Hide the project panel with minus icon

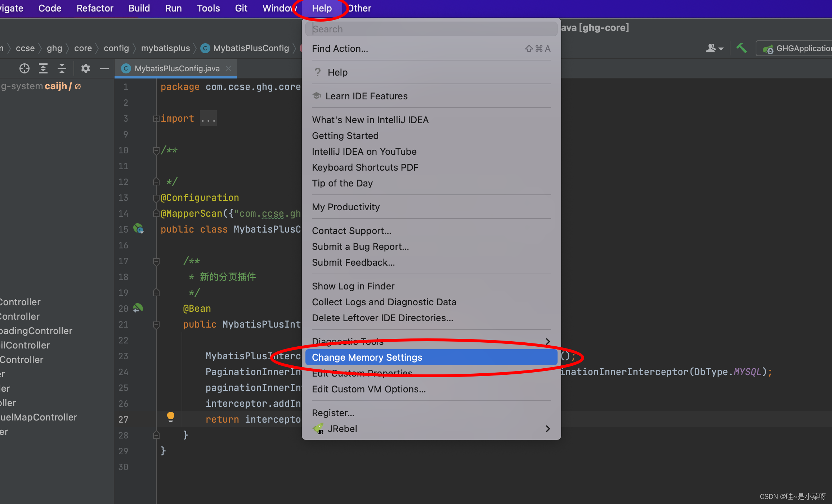click(x=104, y=68)
